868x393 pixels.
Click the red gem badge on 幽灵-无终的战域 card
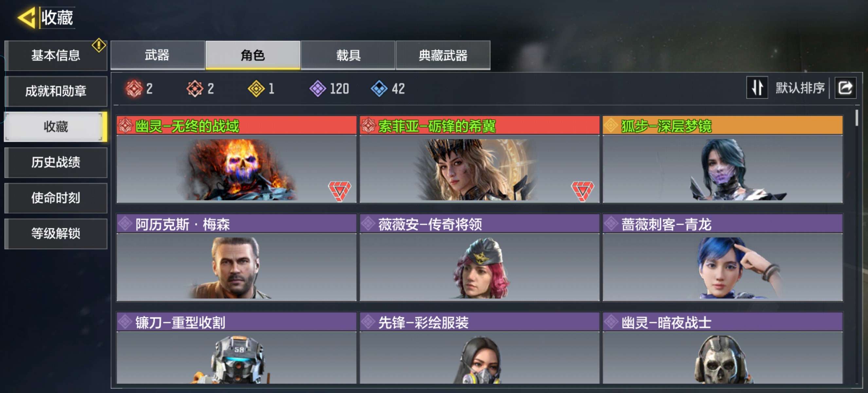(339, 191)
